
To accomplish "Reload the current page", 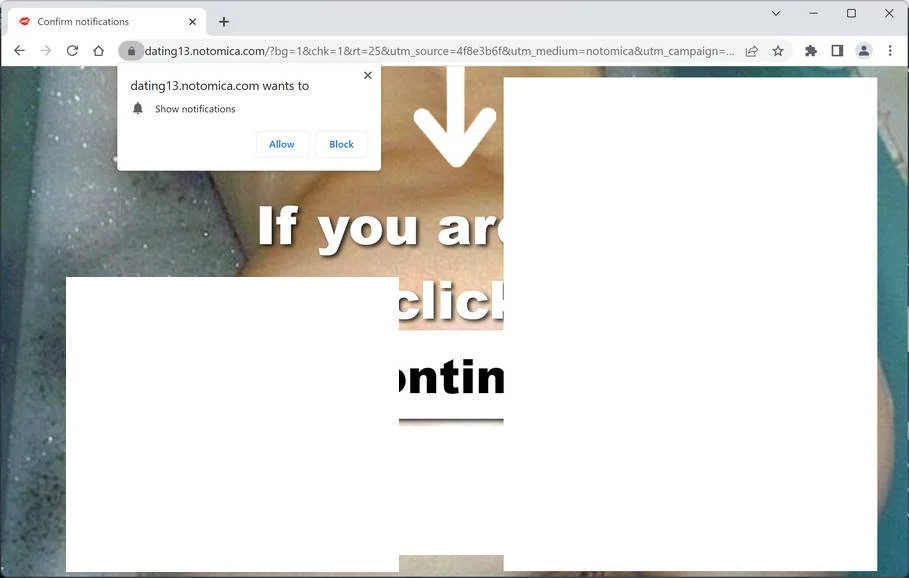I will click(72, 51).
